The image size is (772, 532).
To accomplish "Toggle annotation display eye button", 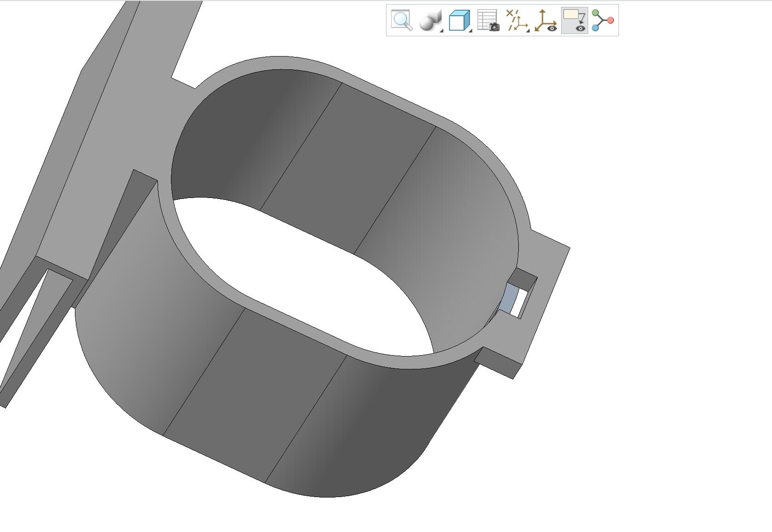I will coord(574,20).
